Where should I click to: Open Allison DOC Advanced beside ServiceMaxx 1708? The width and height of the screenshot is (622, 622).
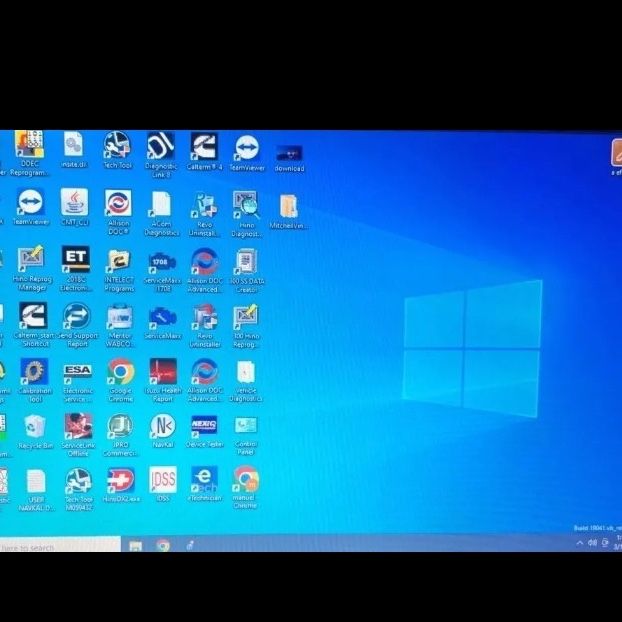pyautogui.click(x=204, y=271)
